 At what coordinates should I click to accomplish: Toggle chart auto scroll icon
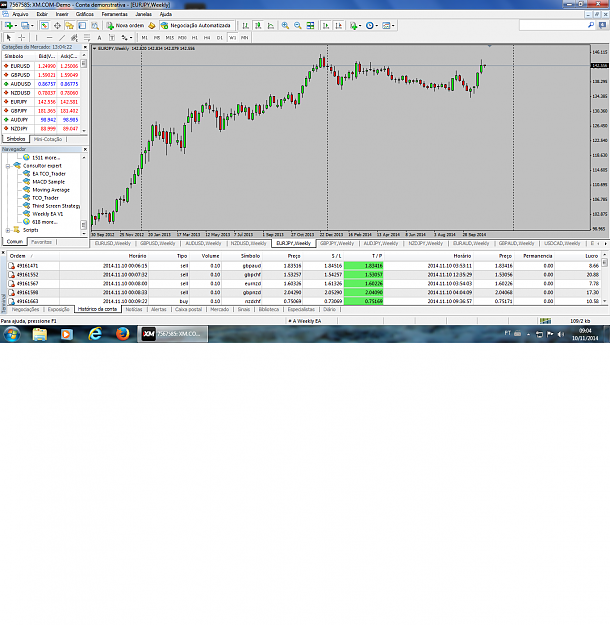326,26
